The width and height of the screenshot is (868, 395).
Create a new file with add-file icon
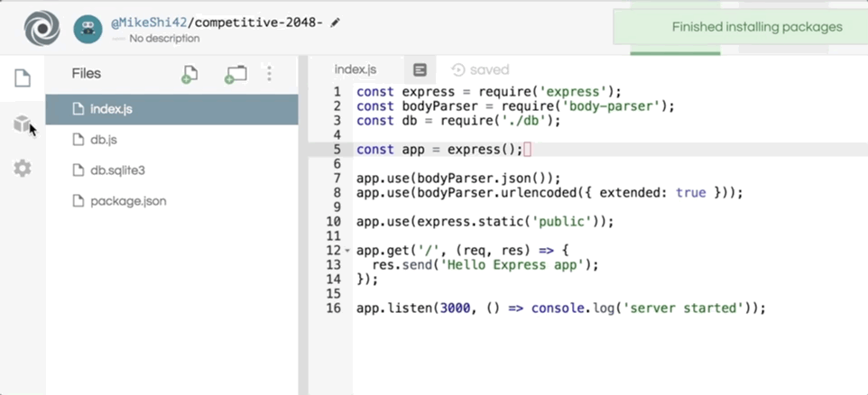click(x=189, y=74)
